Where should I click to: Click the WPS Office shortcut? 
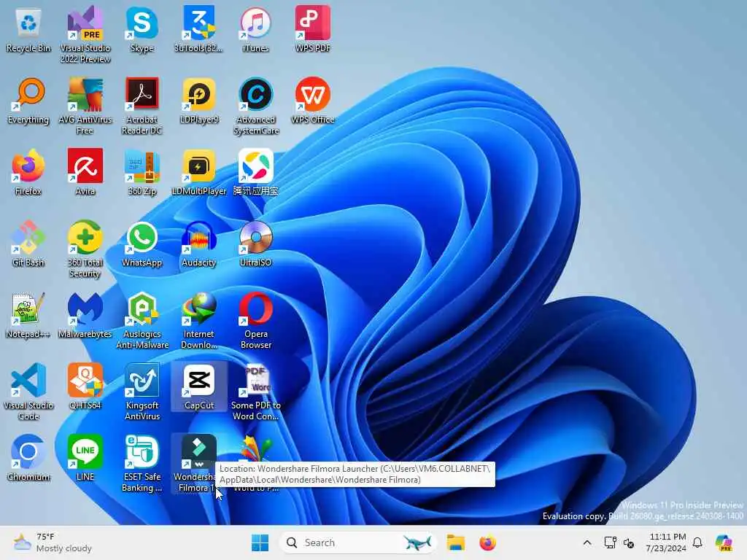click(x=313, y=101)
